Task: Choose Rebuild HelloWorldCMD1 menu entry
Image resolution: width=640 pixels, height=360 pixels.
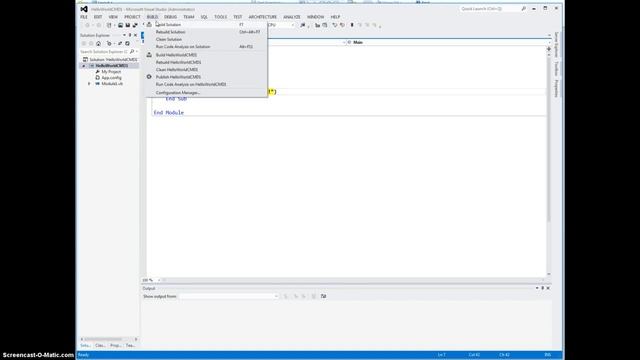Action: [206, 62]
